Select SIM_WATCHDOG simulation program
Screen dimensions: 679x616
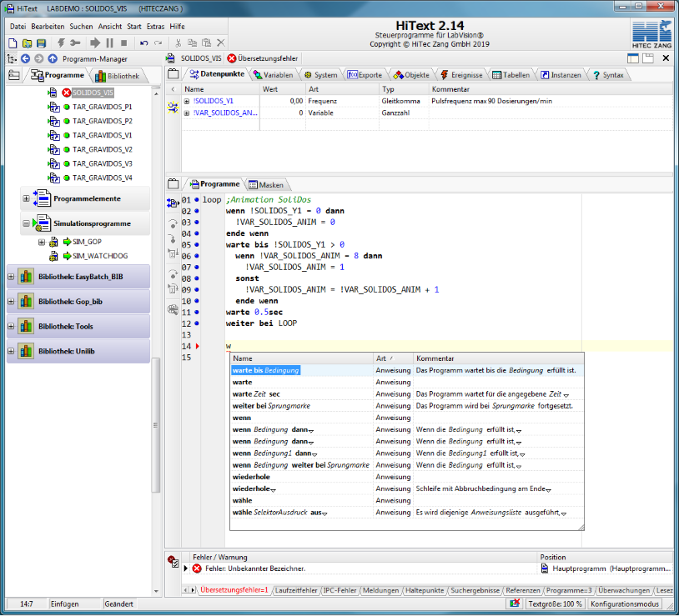coord(100,256)
